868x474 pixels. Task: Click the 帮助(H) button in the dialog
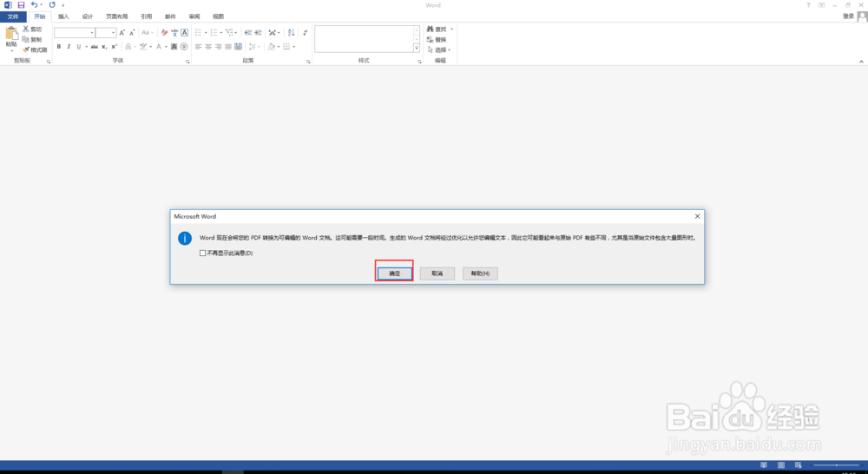point(480,273)
